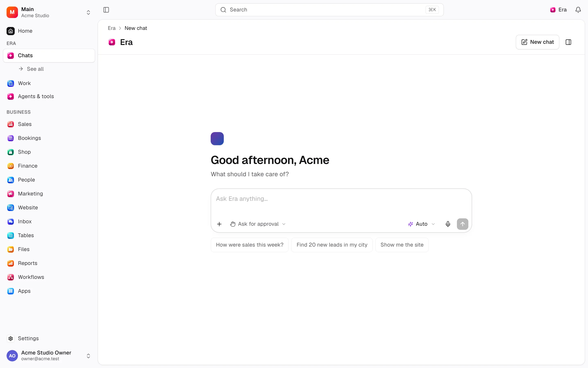Click the Era button in top bar

pyautogui.click(x=558, y=10)
